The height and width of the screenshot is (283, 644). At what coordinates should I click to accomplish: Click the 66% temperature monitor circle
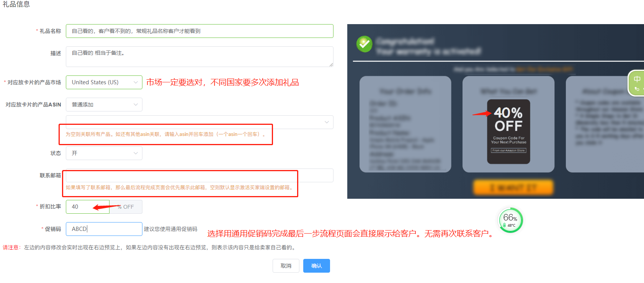tap(510, 220)
